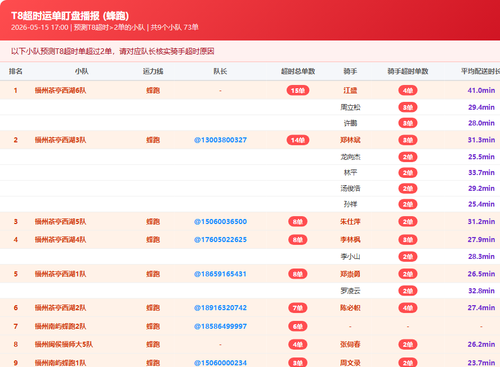Click the 排名 column header
This screenshot has width=500, height=367.
click(x=16, y=71)
